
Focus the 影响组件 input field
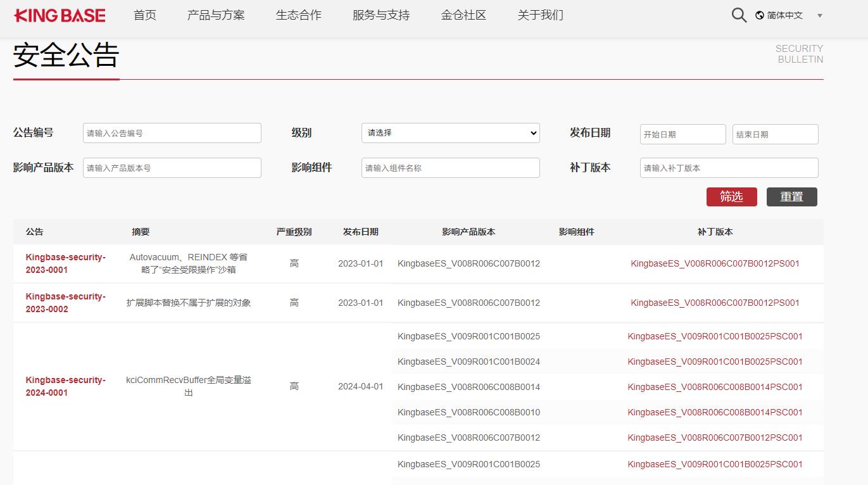click(451, 168)
